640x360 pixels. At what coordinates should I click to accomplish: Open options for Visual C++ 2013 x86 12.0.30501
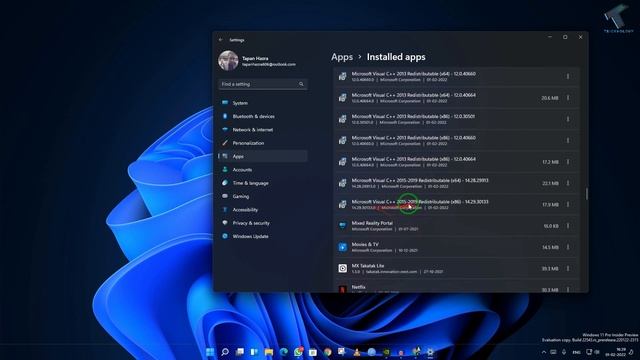tap(568, 119)
